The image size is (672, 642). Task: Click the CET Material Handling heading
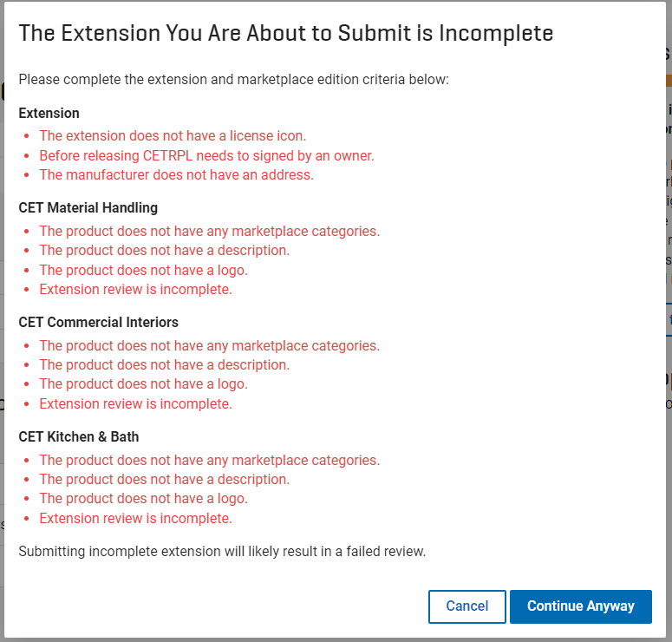[88, 208]
